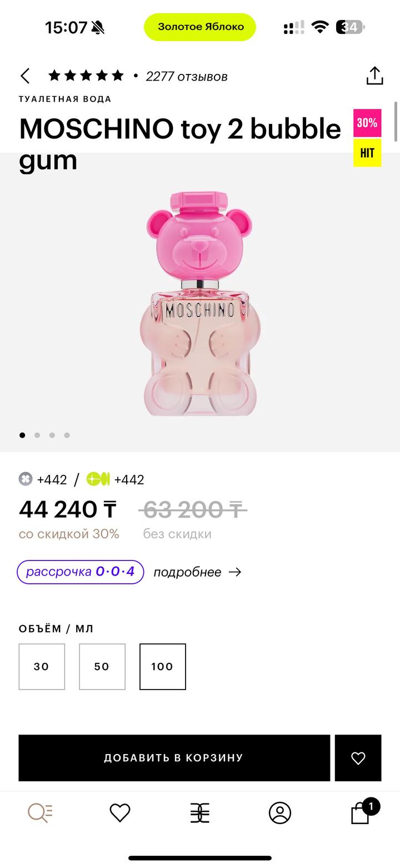Viewport: 400px width, 868px height.
Task: Open favorites tab in bottom navigation
Action: [x=120, y=813]
